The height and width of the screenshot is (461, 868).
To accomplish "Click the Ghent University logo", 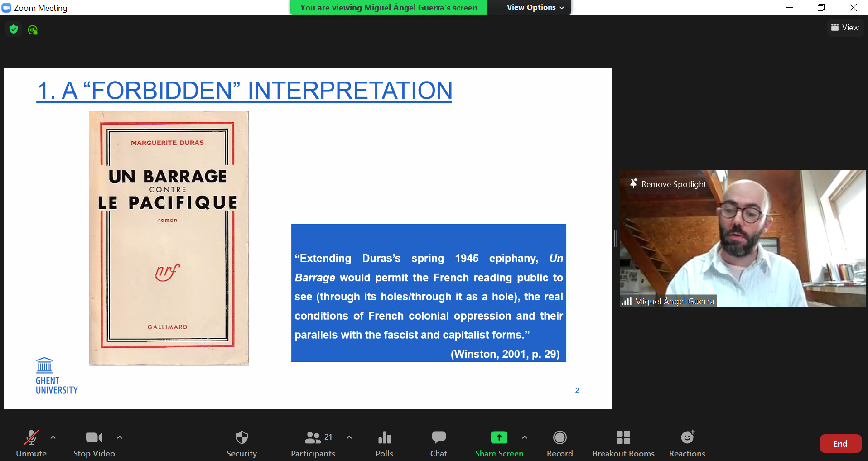I will click(56, 376).
